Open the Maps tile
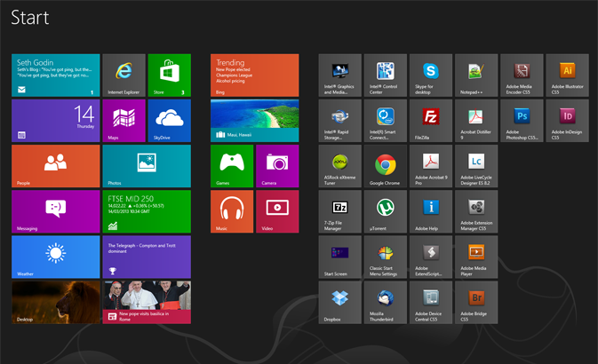The image size is (598, 364). click(x=124, y=121)
